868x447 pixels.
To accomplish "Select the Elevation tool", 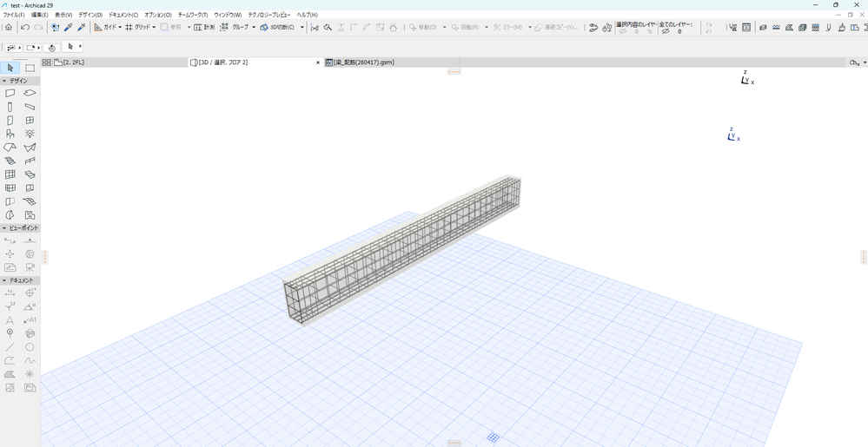I will click(30, 240).
